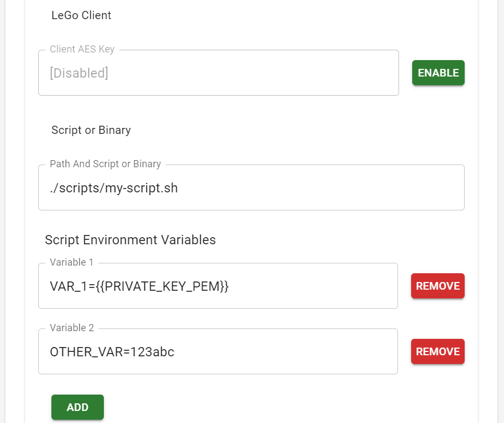Click the VAR_1 PRIVATE_KEY_PEM value
Screen dimensions: 504x423
point(139,286)
